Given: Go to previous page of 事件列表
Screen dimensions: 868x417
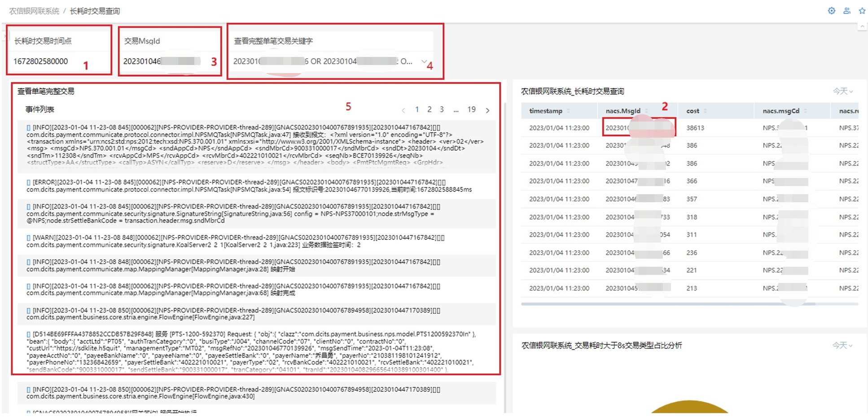Looking at the screenshot, I should coord(403,110).
